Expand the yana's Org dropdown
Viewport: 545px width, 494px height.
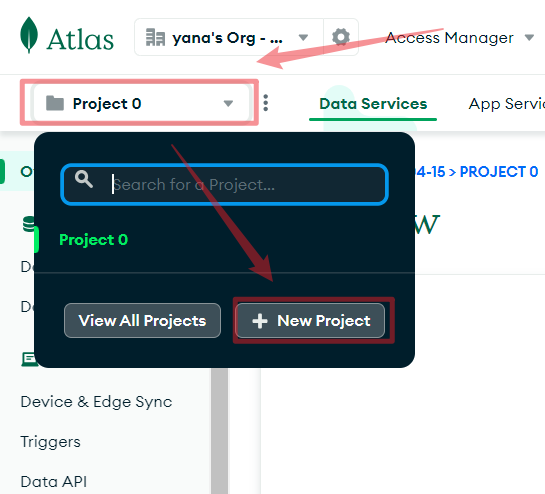(303, 37)
